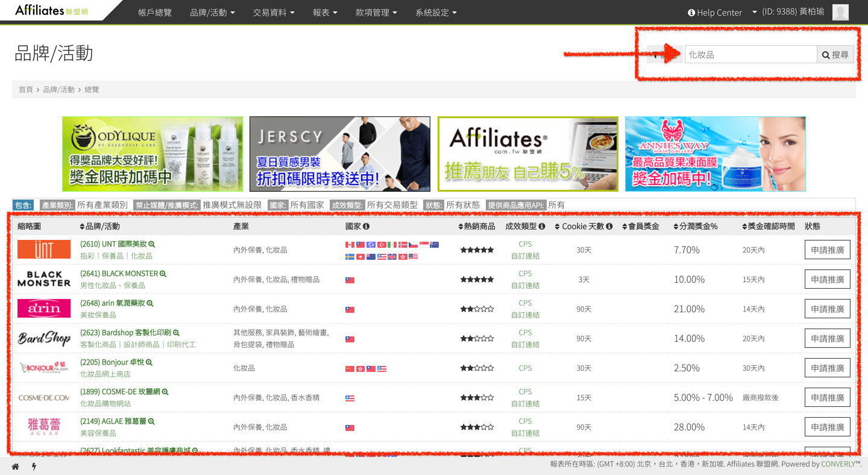Viewport: 868px width, 475px height.
Task: Sort table by 熱銷商品 column
Action: pyautogui.click(x=477, y=227)
